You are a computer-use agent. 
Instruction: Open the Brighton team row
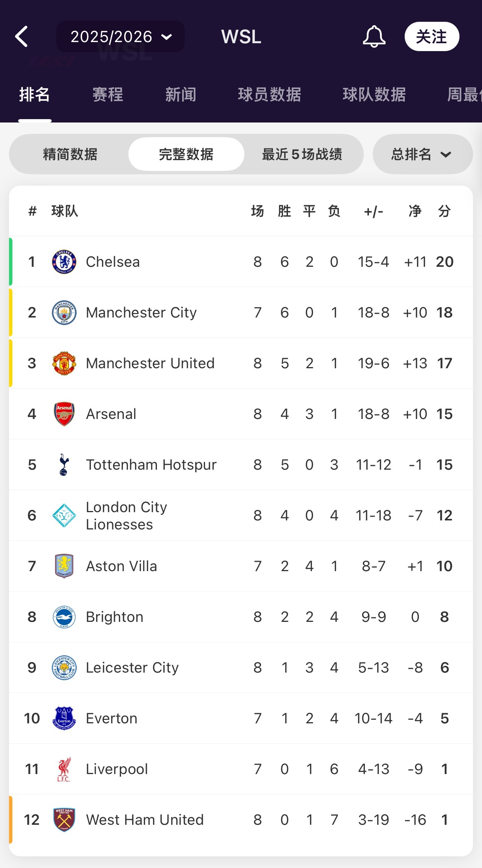coord(240,617)
